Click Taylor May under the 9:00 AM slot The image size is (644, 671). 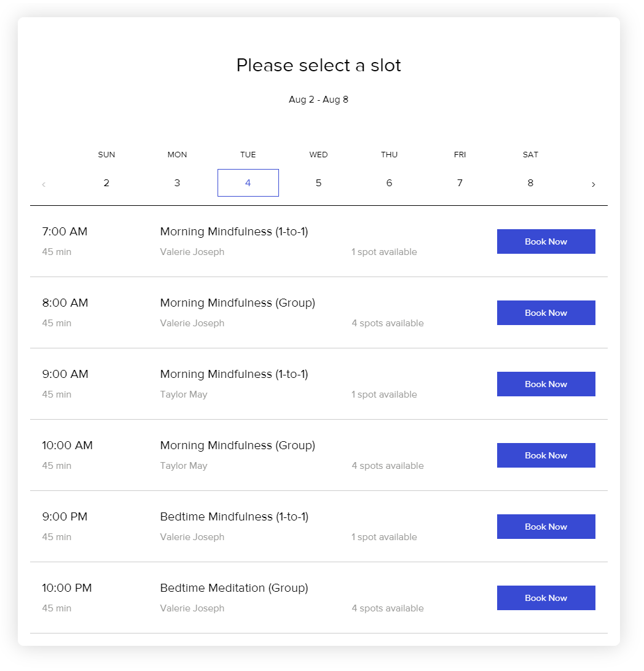183,394
